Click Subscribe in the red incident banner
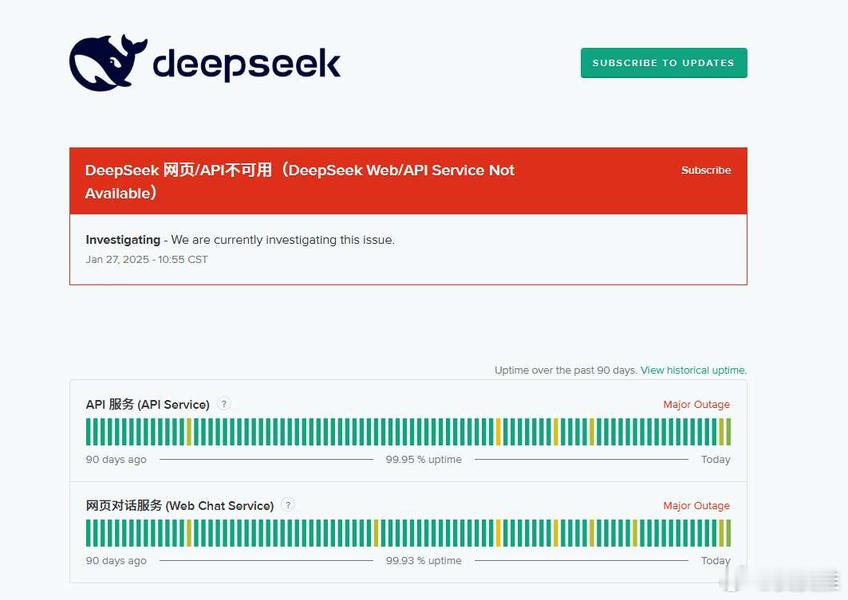 click(x=706, y=170)
